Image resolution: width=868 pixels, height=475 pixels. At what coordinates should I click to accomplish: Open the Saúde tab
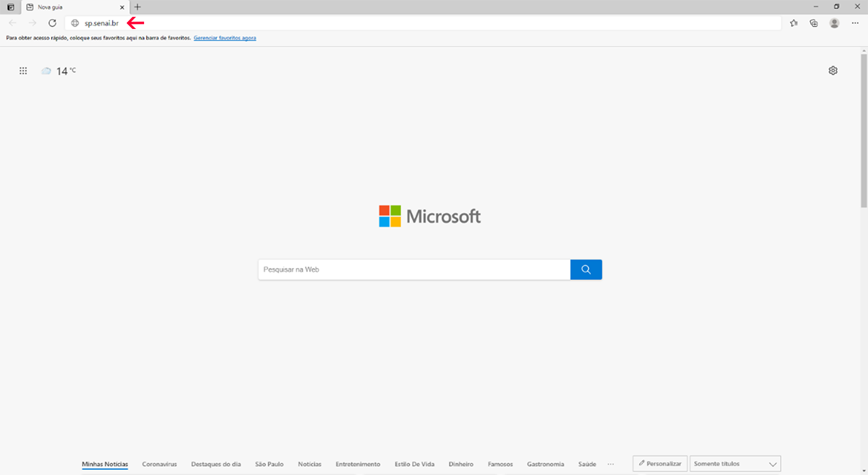[587, 464]
